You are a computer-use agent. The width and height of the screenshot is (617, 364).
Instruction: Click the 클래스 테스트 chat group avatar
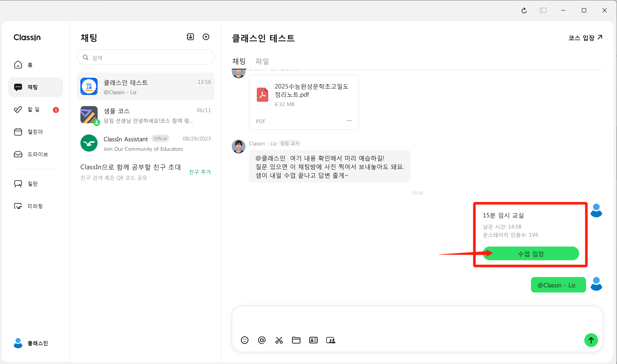click(89, 86)
